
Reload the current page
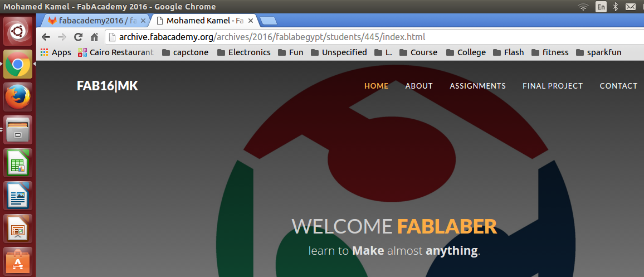(x=78, y=37)
